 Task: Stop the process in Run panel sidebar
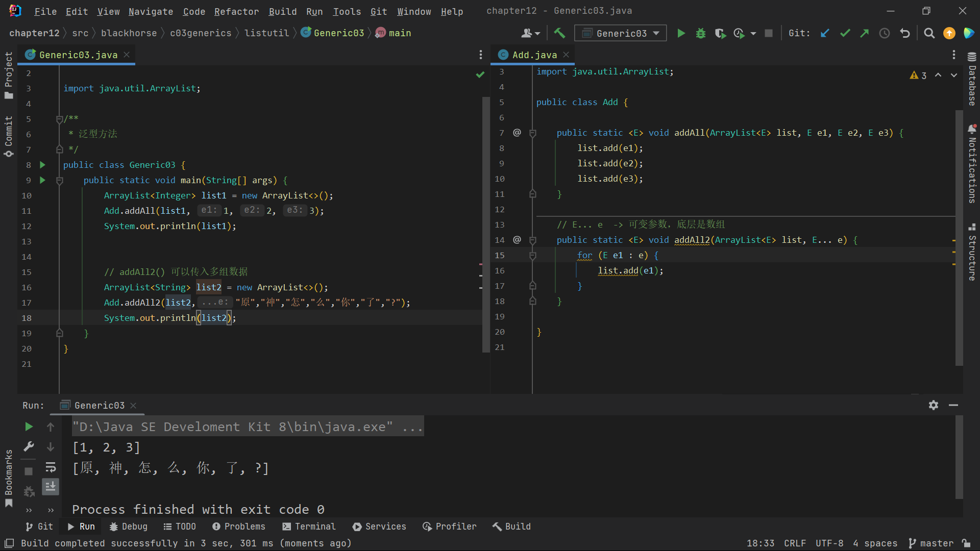29,471
